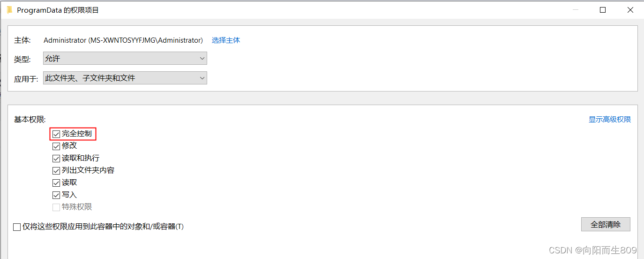
Task: Open the 类型 dropdown showing 允许
Action: [x=125, y=59]
